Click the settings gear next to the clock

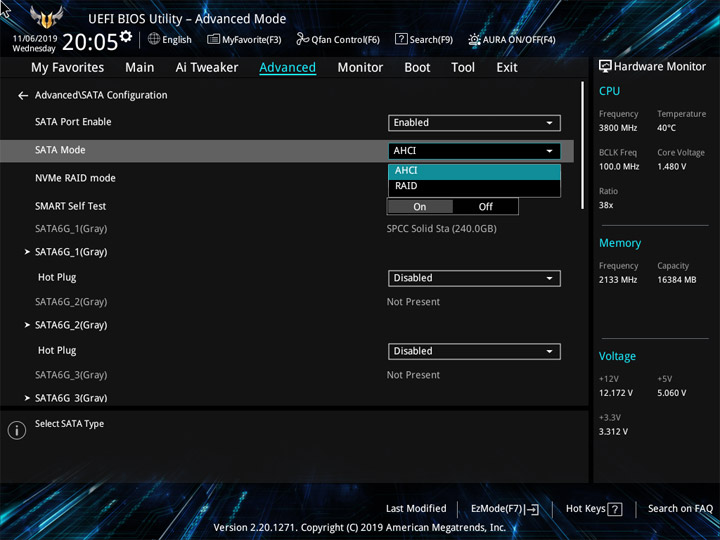(126, 36)
